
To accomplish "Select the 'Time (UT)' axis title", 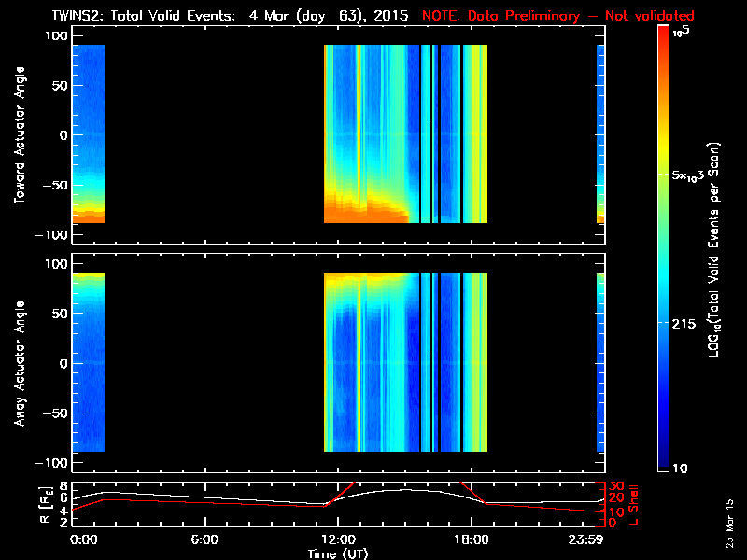I will [338, 553].
